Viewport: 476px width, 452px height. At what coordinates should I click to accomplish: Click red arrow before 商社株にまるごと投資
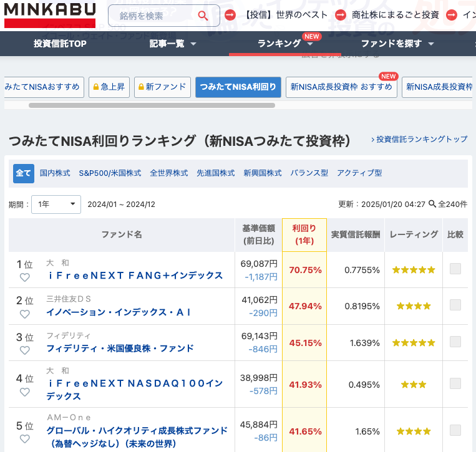[x=341, y=15]
